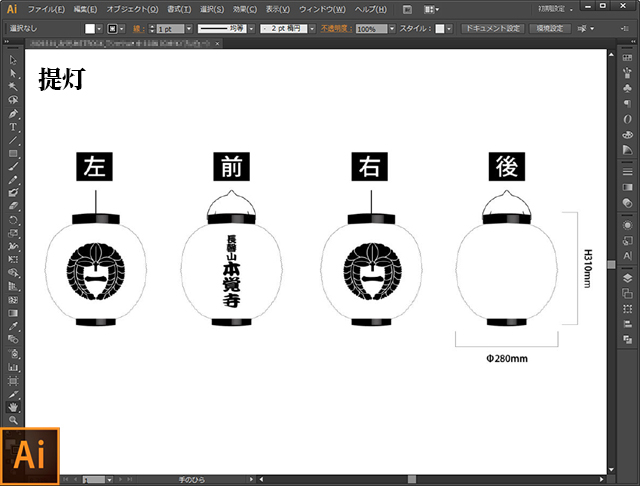
Task: Select the Free Transform tool
Action: click(x=13, y=260)
